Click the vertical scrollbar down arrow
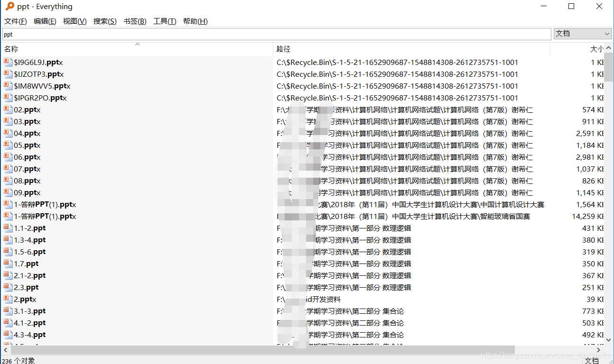 click(609, 339)
